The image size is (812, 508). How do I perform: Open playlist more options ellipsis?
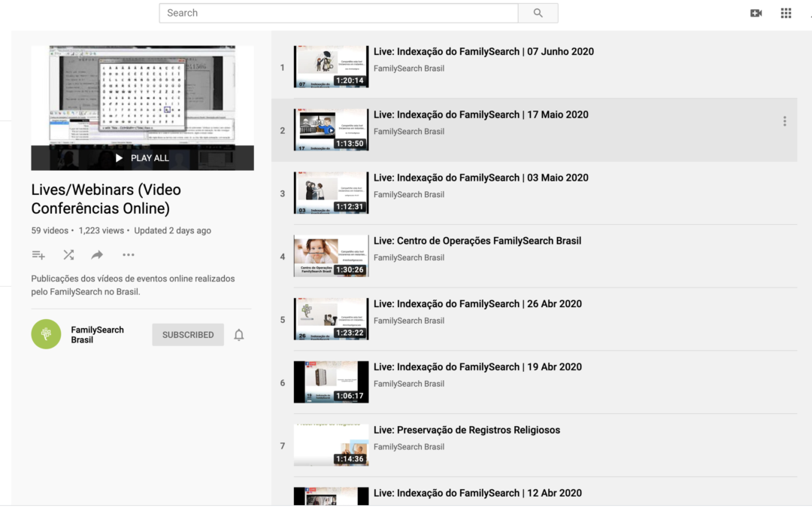point(129,254)
